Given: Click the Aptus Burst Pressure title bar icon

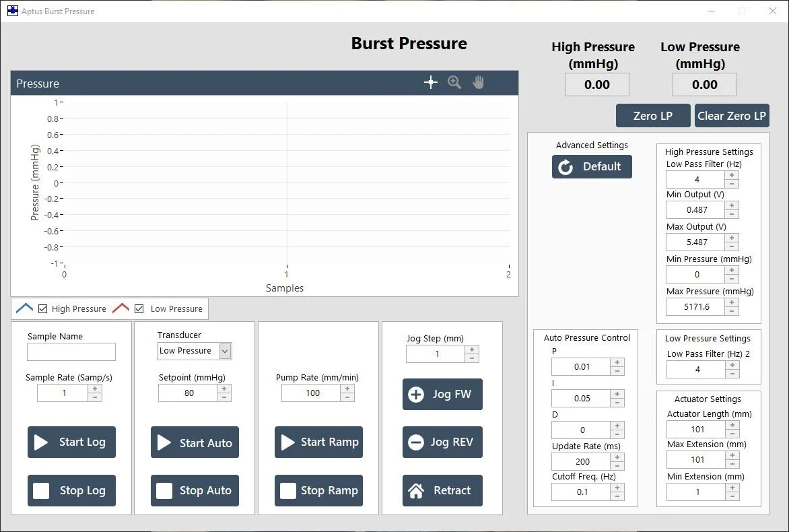Looking at the screenshot, I should tap(12, 11).
